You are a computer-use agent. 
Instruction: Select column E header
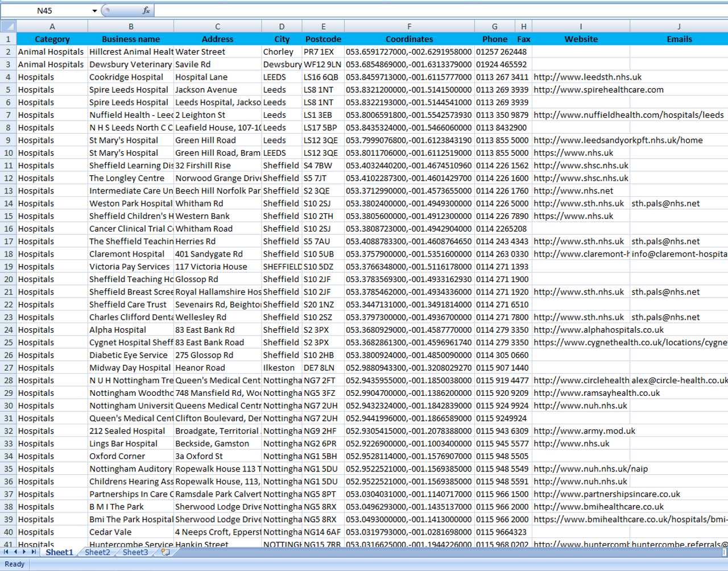[324, 26]
